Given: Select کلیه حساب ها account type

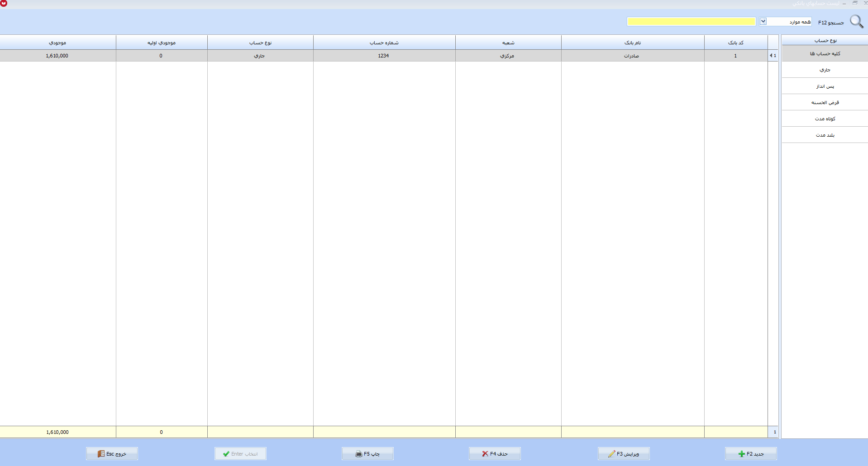Looking at the screenshot, I should pyautogui.click(x=825, y=53).
